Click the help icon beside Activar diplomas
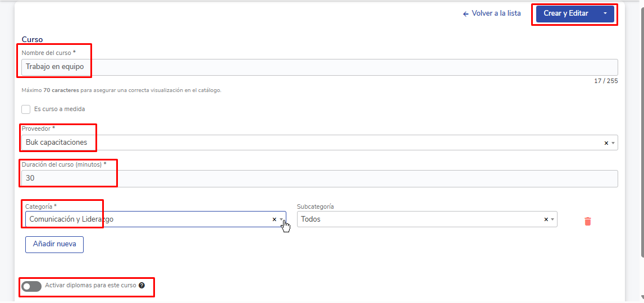 (141, 286)
